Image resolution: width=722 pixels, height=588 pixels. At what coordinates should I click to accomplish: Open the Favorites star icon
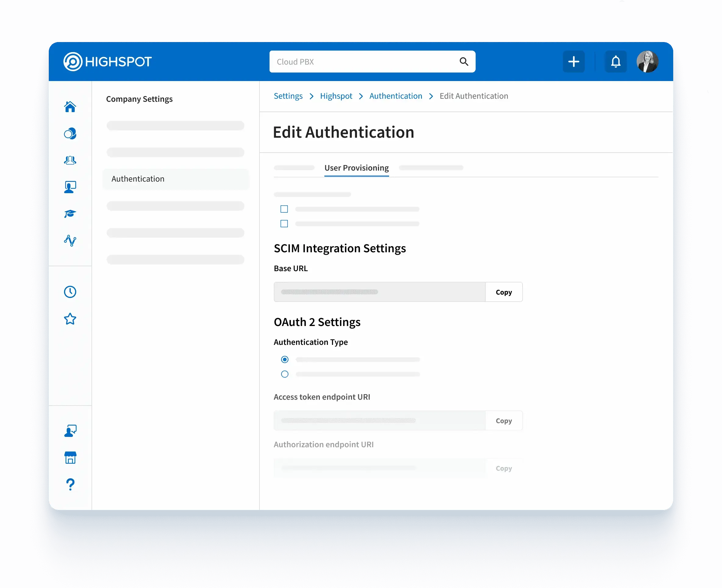(x=70, y=319)
